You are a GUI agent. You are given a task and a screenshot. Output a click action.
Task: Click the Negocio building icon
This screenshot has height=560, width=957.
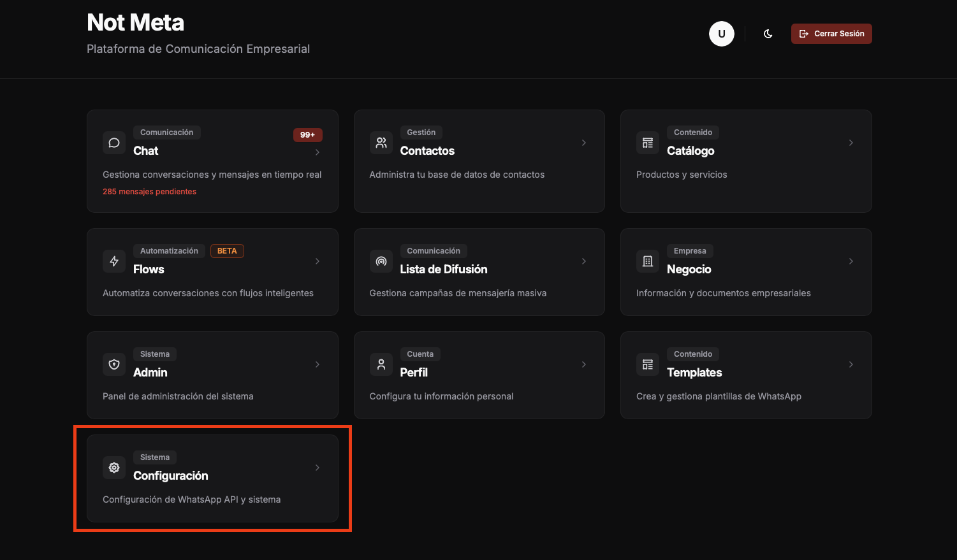(x=647, y=261)
